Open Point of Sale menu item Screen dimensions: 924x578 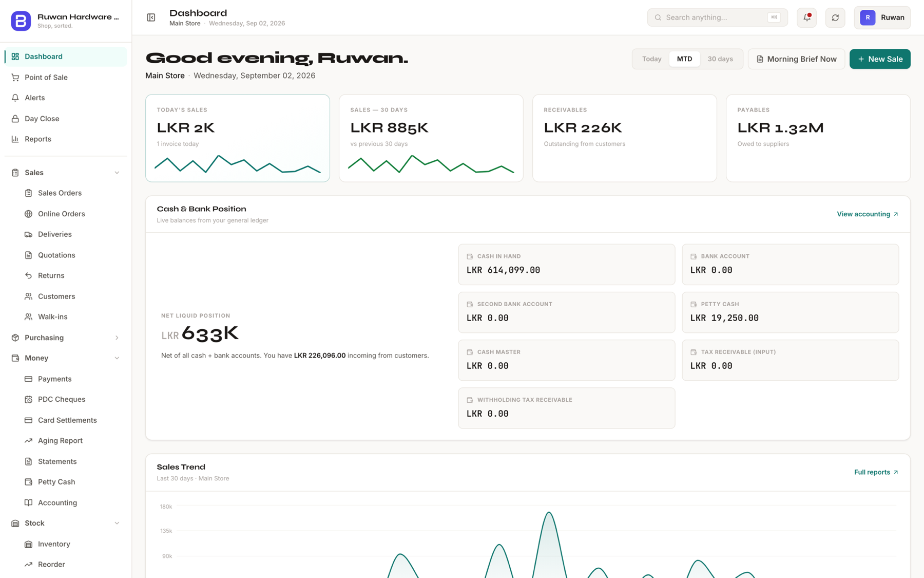66,78
